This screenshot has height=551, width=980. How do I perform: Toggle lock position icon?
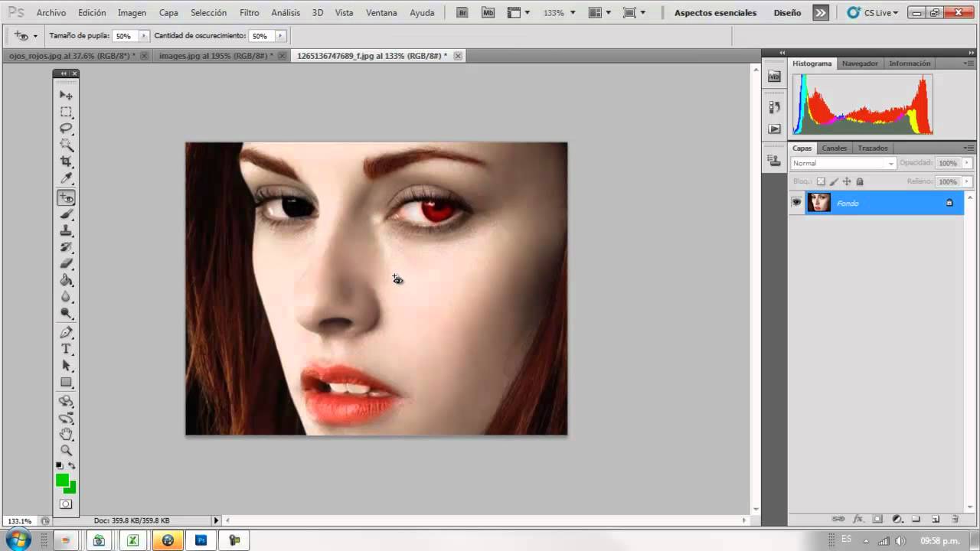tap(847, 181)
